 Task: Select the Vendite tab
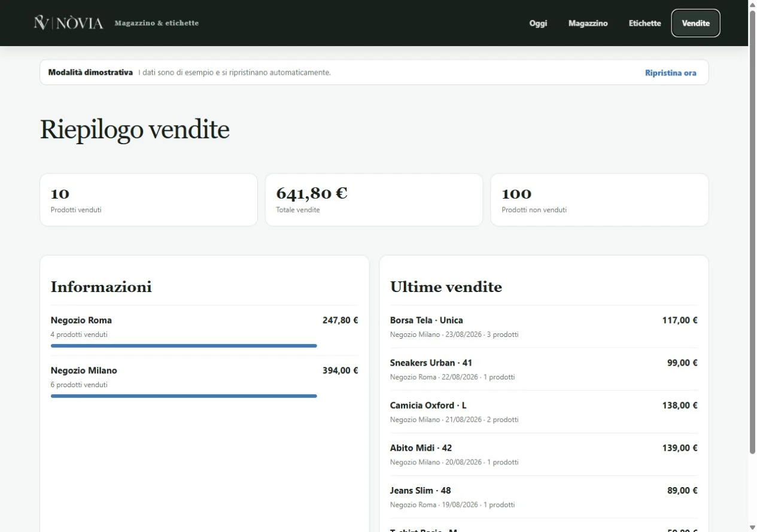695,23
